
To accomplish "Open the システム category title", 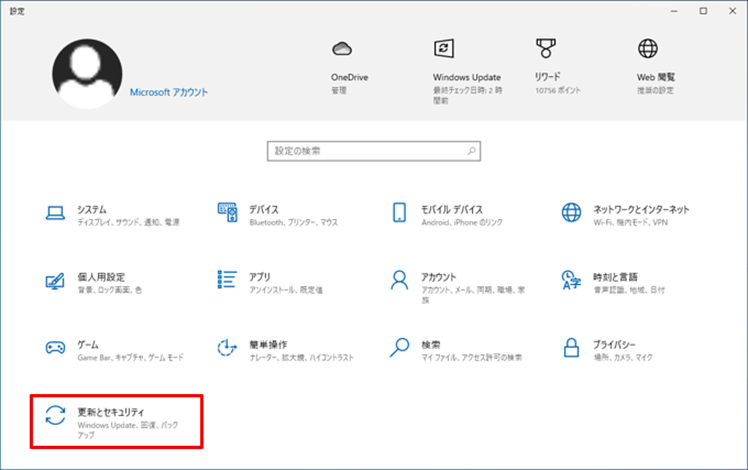I will click(92, 209).
